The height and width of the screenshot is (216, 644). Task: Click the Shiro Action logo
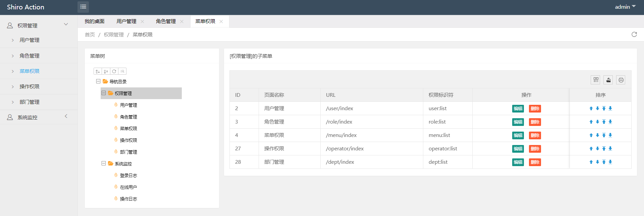(25, 7)
